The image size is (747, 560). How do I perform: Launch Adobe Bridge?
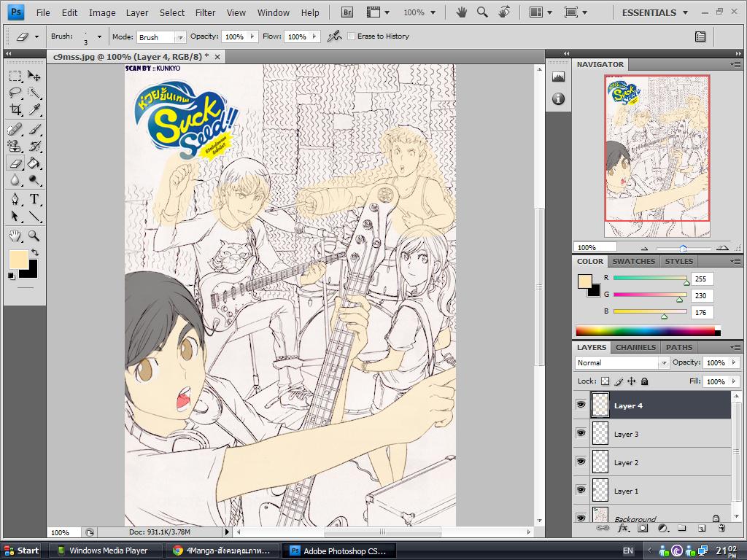tap(347, 12)
